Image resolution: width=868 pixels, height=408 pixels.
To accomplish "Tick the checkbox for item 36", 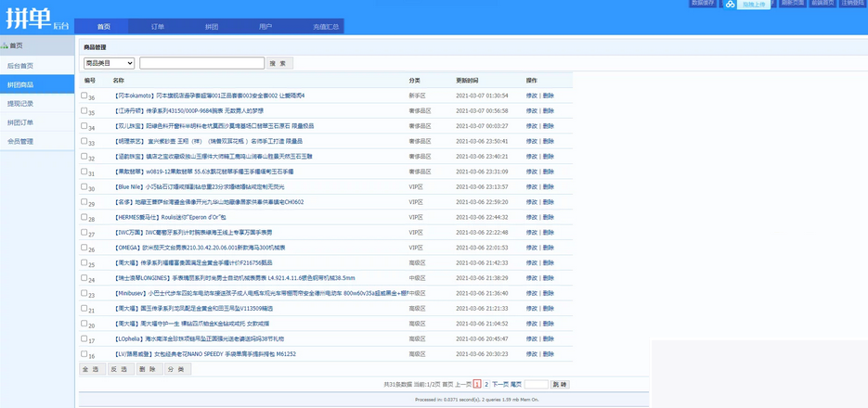I will [x=84, y=95].
